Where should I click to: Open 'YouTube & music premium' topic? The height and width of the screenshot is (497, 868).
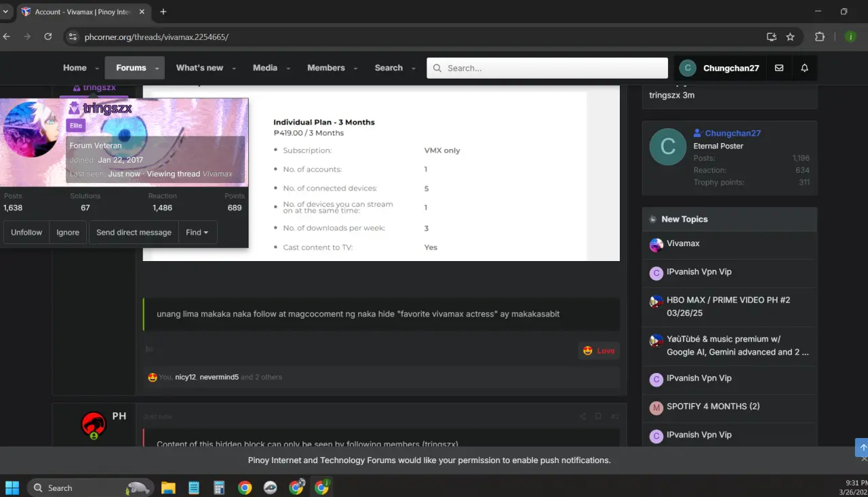pos(738,345)
